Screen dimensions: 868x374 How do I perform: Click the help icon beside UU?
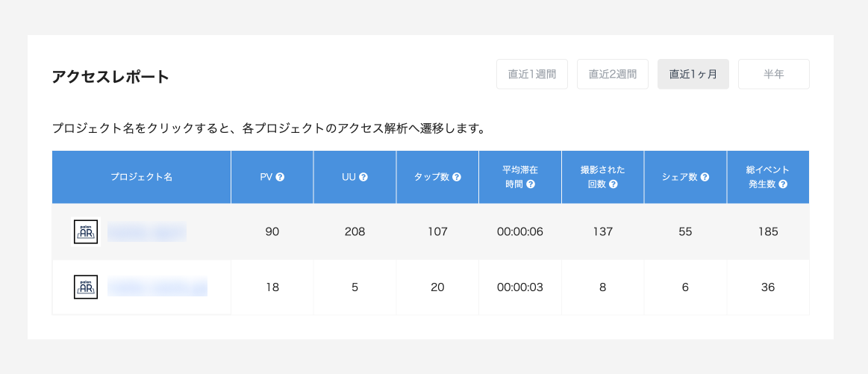pyautogui.click(x=363, y=178)
